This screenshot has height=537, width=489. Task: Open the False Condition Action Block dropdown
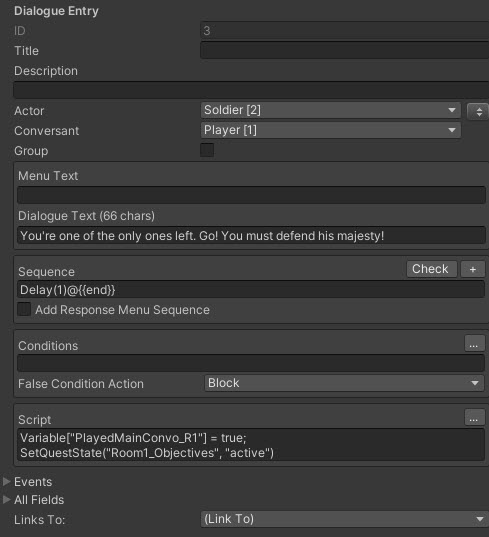pyautogui.click(x=344, y=383)
